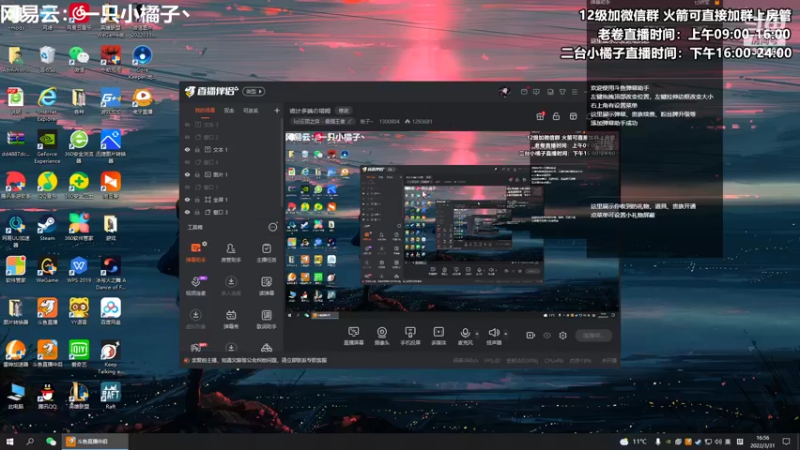Click the record video icon beside start button

(x=531, y=335)
